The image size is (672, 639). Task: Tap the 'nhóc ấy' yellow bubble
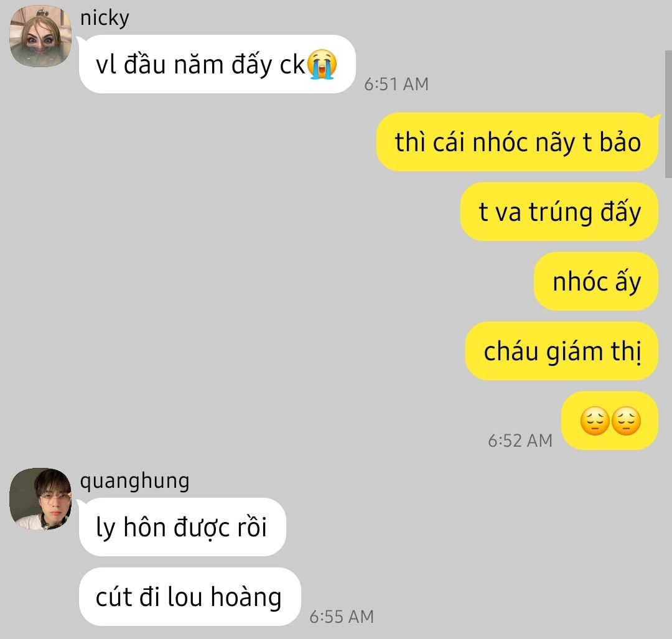click(x=596, y=282)
